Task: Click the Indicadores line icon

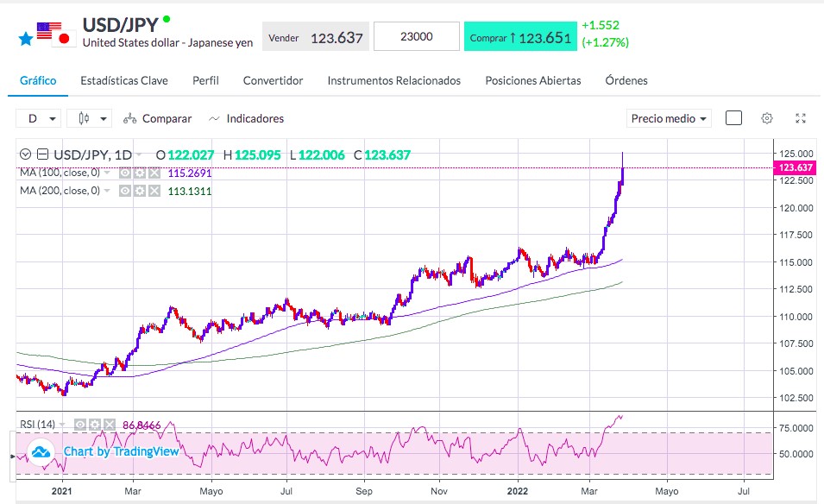Action: [214, 119]
